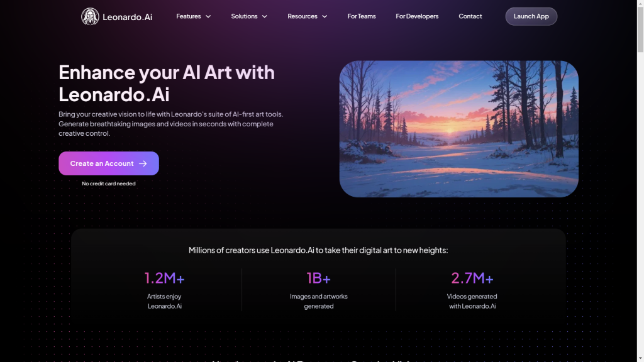The image size is (644, 362).
Task: Click the Leonardo.Ai wizard logo icon
Action: [x=90, y=16]
